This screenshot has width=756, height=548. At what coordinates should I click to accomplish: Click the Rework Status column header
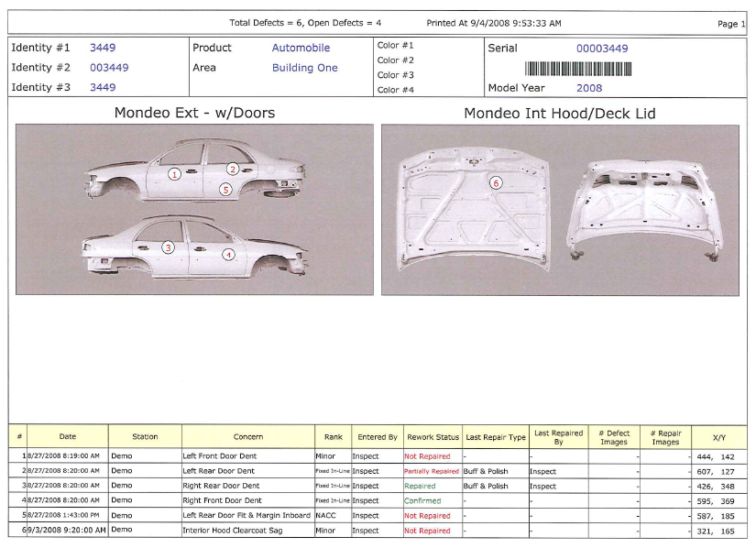pos(433,437)
